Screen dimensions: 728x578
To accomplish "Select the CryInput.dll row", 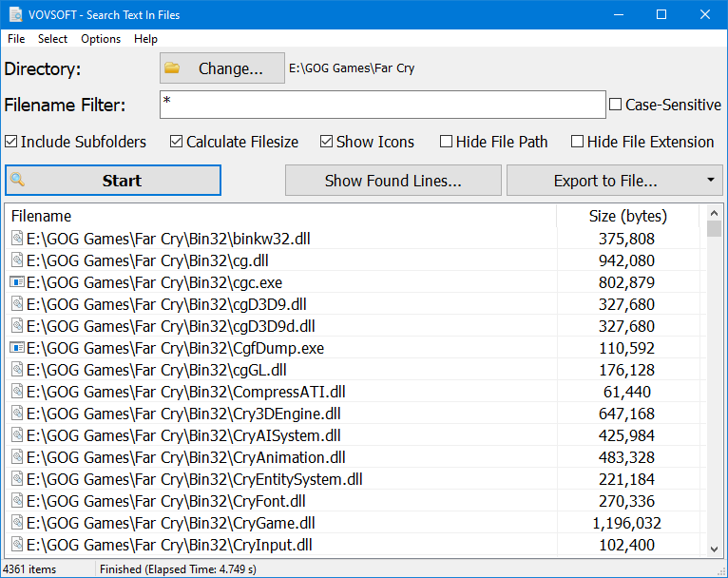I will click(x=355, y=544).
